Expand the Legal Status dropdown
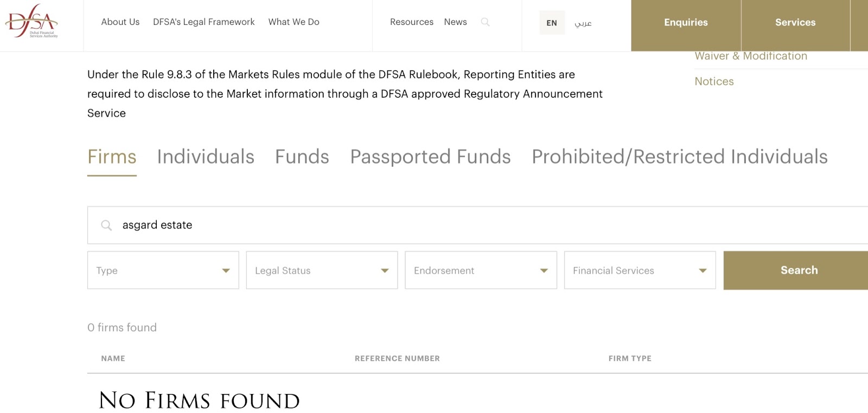This screenshot has height=413, width=868. pyautogui.click(x=322, y=270)
